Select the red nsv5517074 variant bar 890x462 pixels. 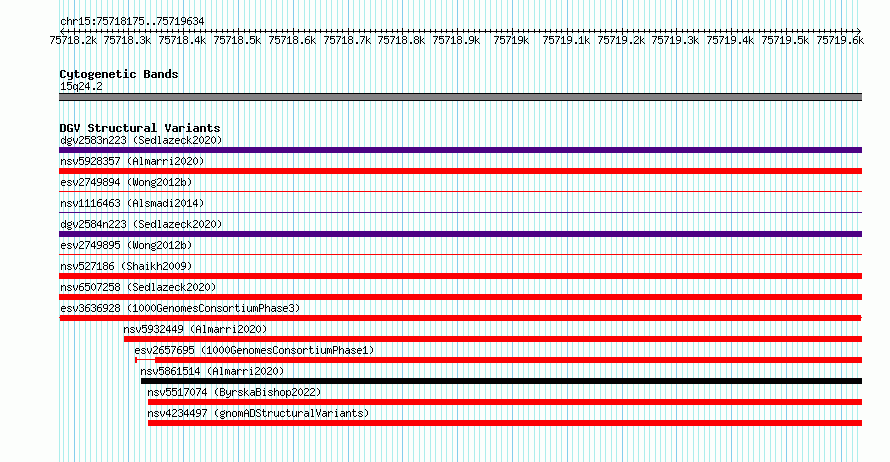[505, 402]
